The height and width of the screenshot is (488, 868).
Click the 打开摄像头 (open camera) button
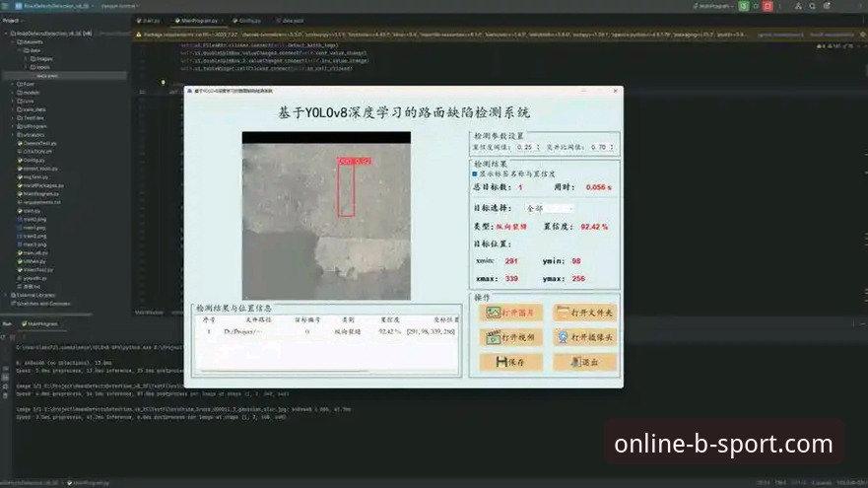point(584,337)
